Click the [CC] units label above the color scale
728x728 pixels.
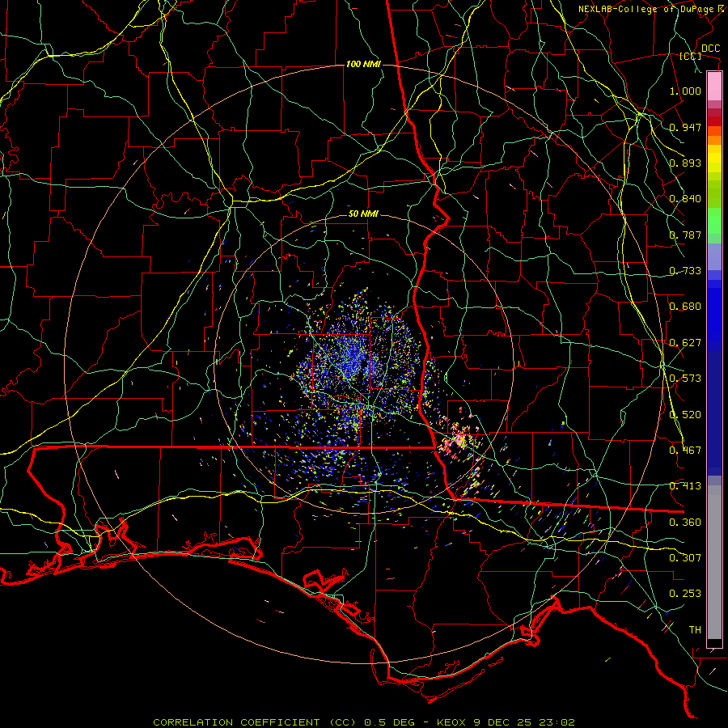[691, 56]
